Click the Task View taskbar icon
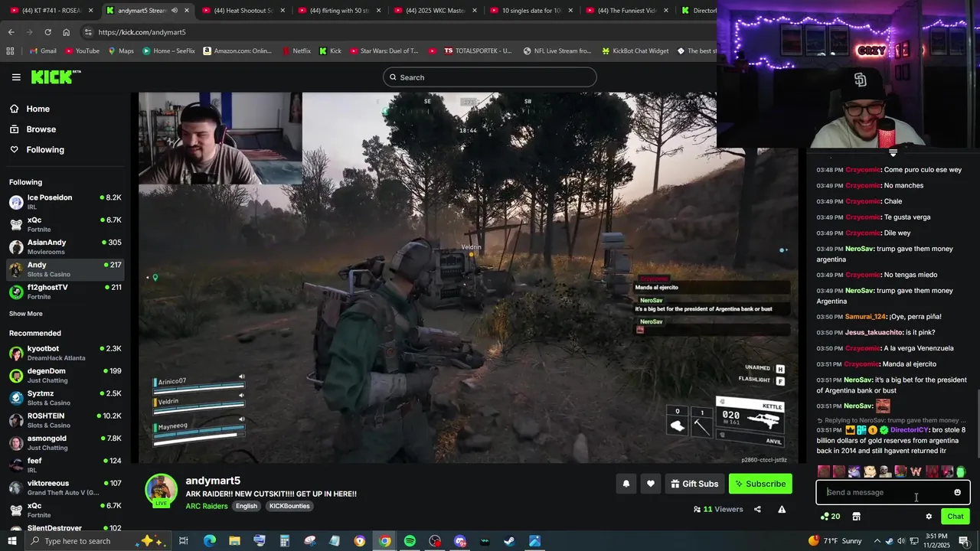 point(184,541)
